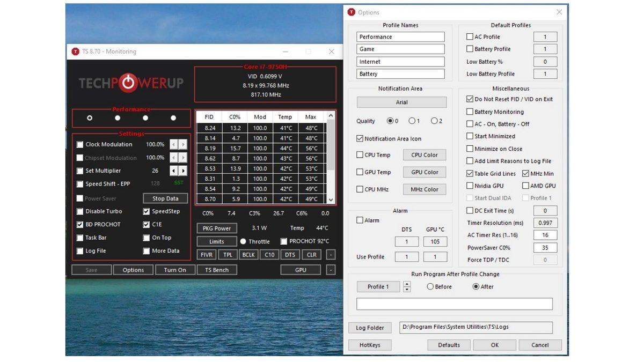Select the Before option for run program
The height and width of the screenshot is (362, 644).
(x=430, y=286)
